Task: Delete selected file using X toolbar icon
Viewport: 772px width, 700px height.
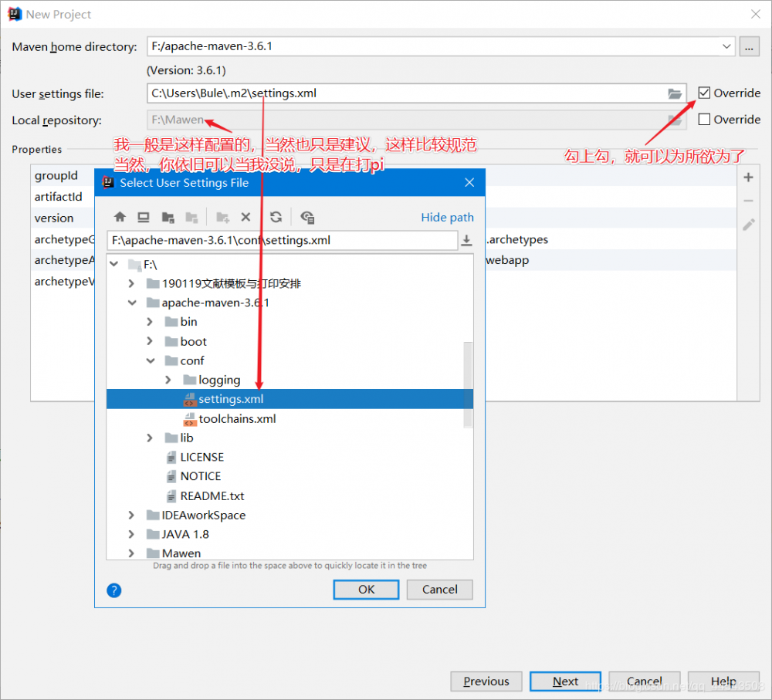Action: pyautogui.click(x=245, y=217)
